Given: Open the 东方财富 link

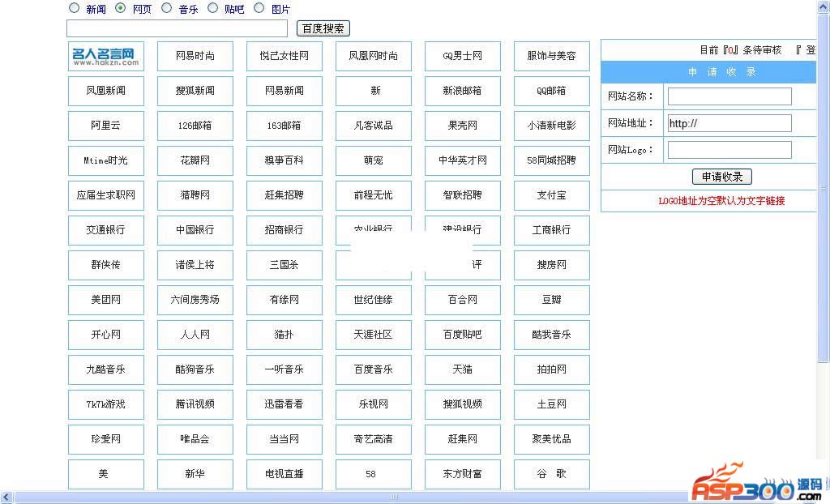Looking at the screenshot, I should [x=463, y=474].
